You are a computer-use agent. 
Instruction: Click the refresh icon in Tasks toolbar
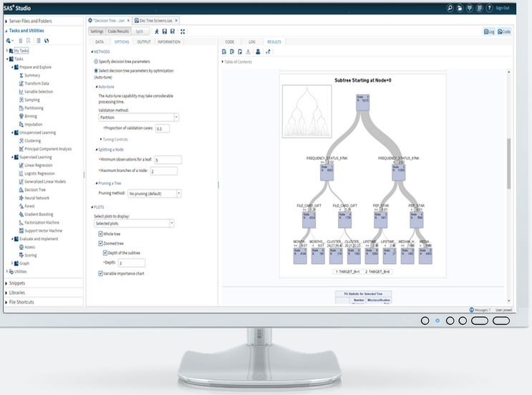pos(47,41)
